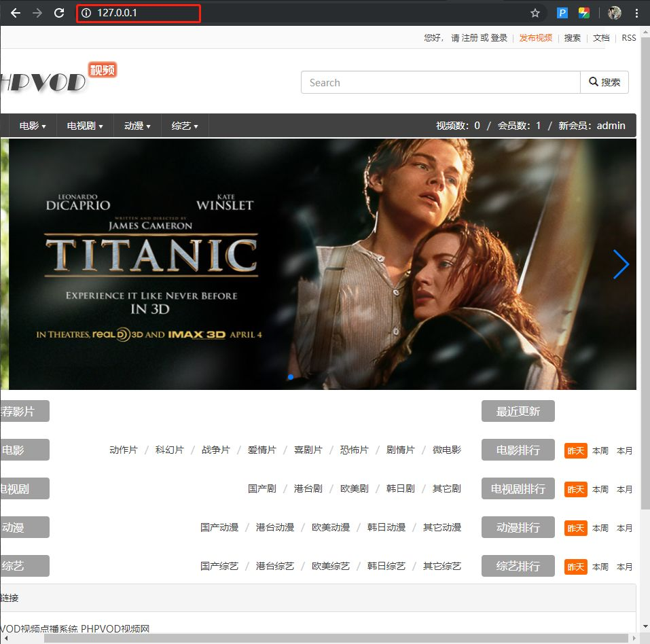Open the 文档 documentation link

(x=601, y=38)
